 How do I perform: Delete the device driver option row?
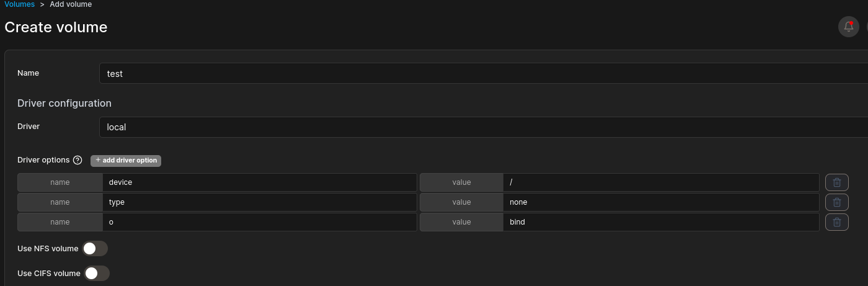click(836, 182)
